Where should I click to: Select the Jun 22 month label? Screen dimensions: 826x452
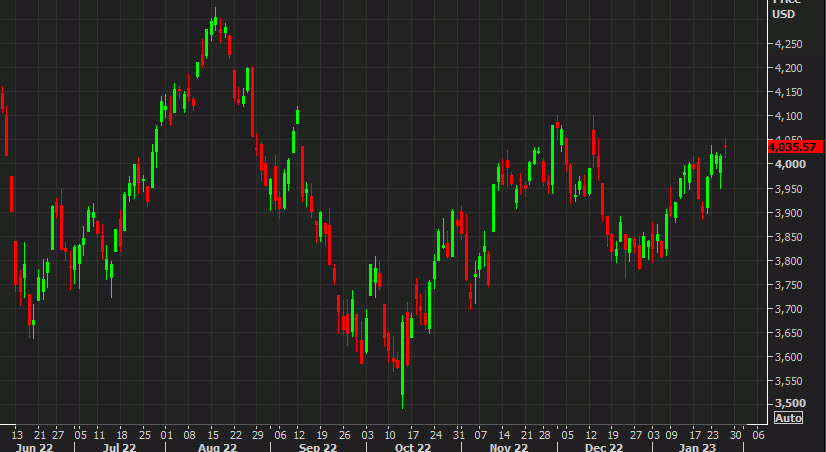pyautogui.click(x=34, y=447)
